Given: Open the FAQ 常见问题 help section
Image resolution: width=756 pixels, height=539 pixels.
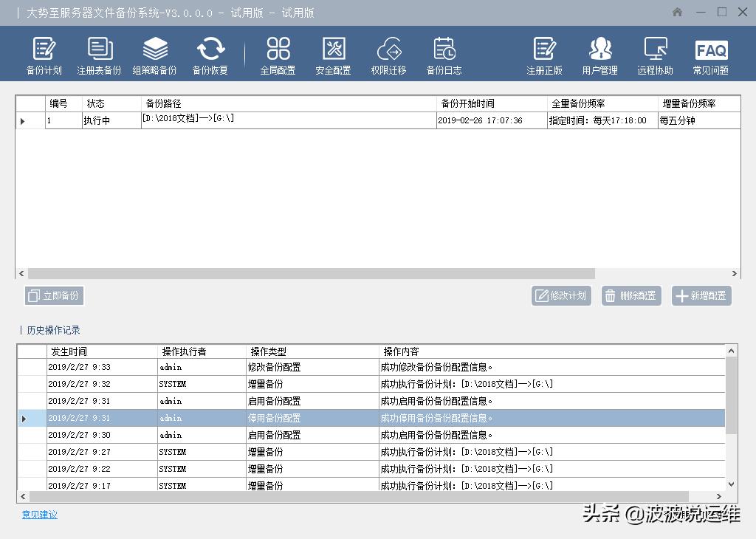Looking at the screenshot, I should pos(709,53).
